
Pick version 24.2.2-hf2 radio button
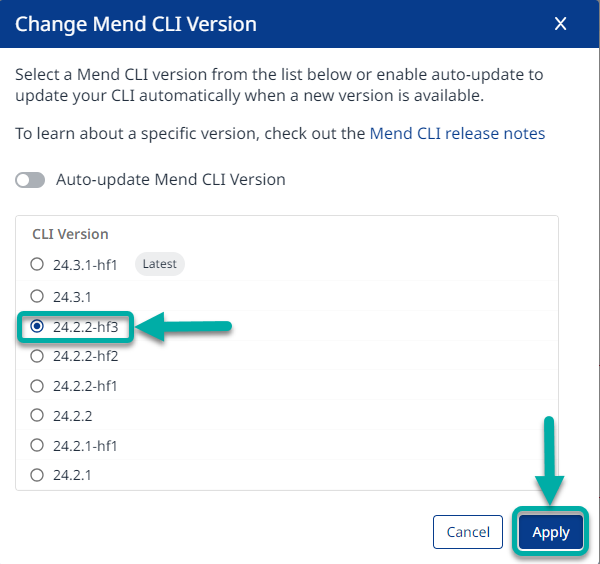tap(37, 356)
